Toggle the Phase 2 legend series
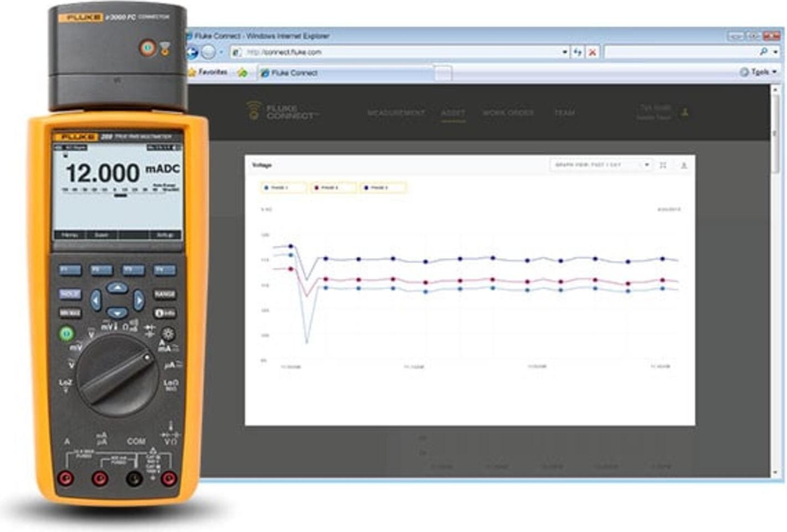787x532 pixels. coord(333,188)
